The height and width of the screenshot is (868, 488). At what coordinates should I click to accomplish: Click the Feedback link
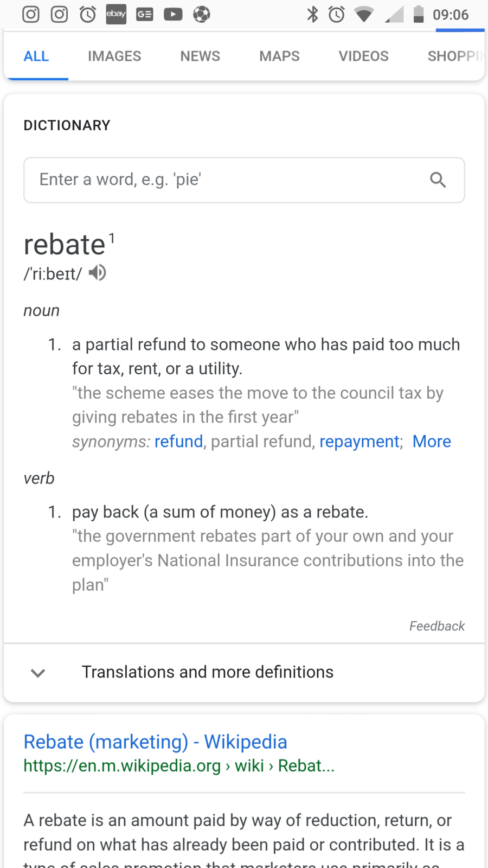point(437,626)
